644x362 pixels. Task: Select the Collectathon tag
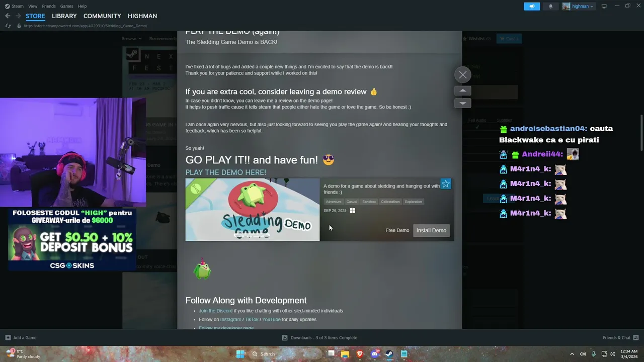[x=390, y=202]
